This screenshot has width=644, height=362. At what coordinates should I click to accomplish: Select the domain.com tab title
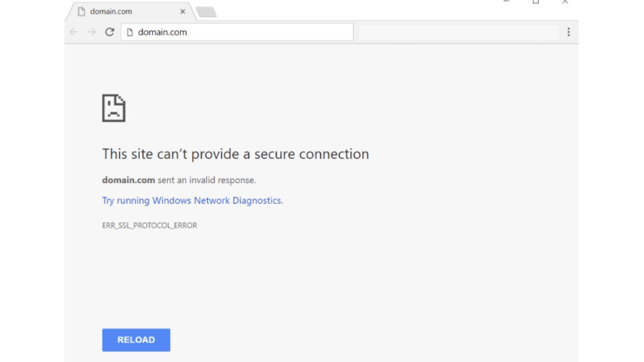click(111, 12)
